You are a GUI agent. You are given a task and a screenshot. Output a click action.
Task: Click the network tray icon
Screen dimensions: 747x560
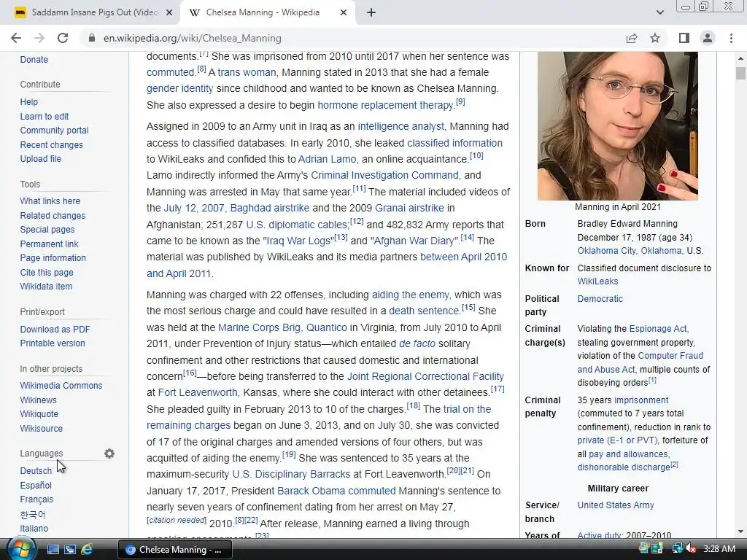pyautogui.click(x=677, y=549)
